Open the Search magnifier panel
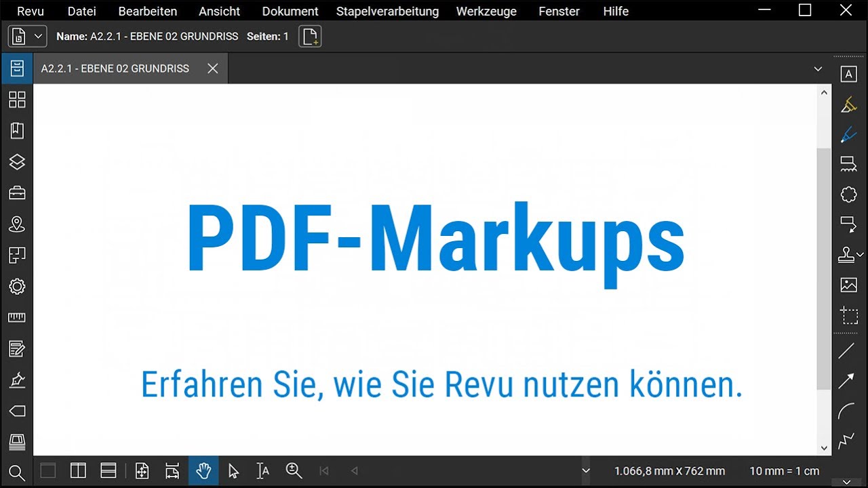 tap(17, 472)
